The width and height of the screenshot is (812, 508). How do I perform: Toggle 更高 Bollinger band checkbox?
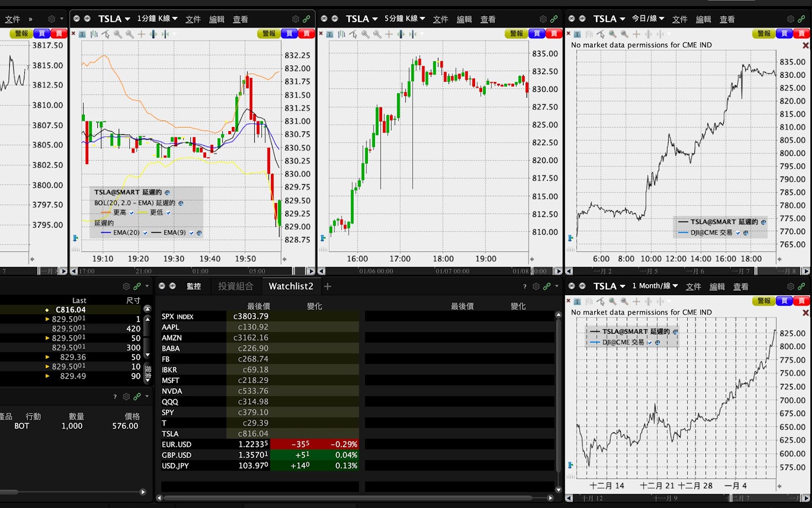coord(131,213)
